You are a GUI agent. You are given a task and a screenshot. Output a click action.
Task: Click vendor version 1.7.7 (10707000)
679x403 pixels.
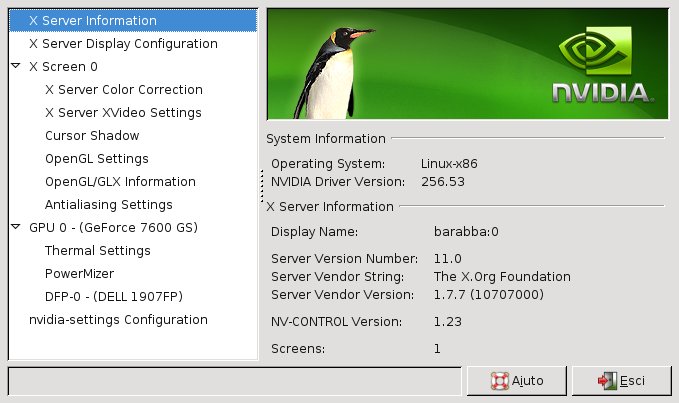(x=488, y=295)
